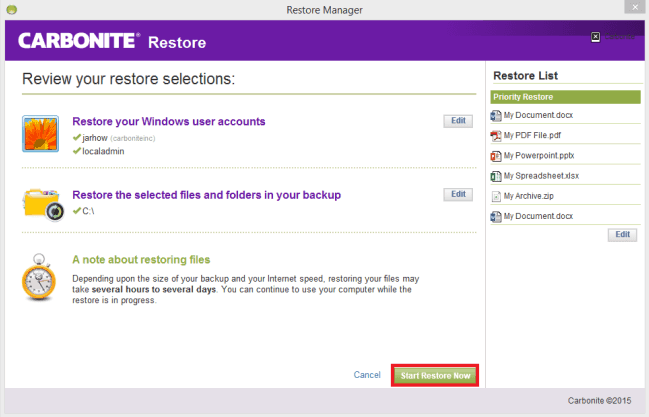Click 'Restore your Windows user accounts' heading

tap(168, 121)
